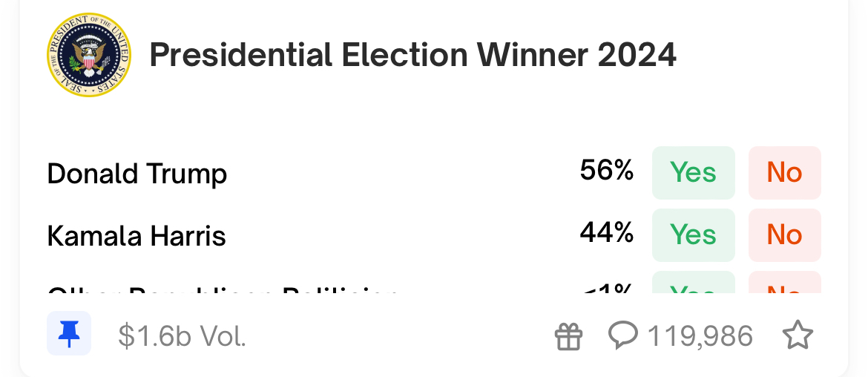Open the gift icon
Viewport: 868px width, 377px height.
(x=569, y=337)
